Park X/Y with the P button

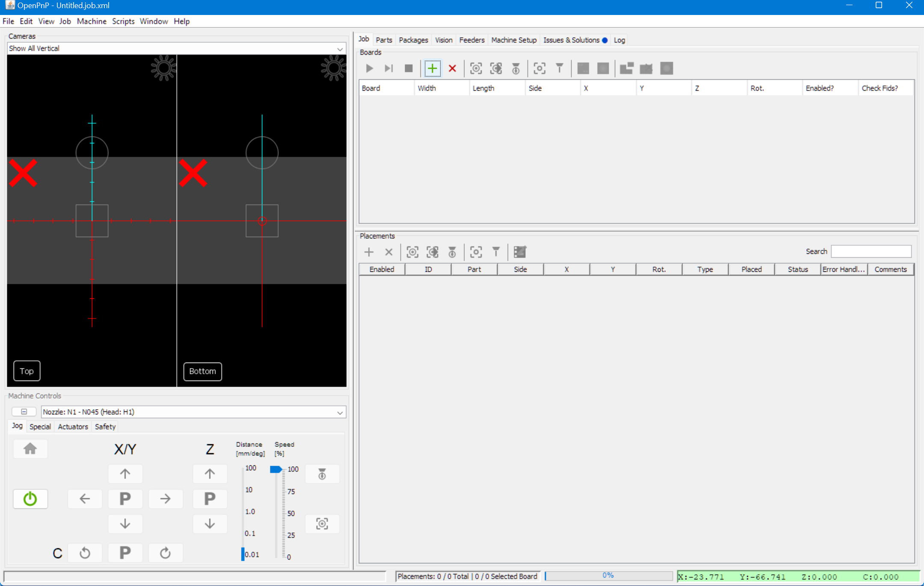tap(125, 499)
